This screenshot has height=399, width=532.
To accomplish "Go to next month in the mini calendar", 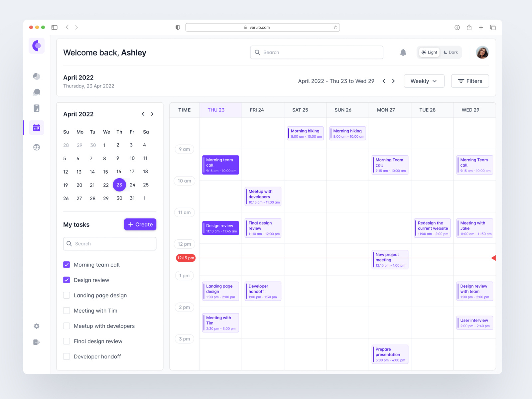I will click(153, 114).
